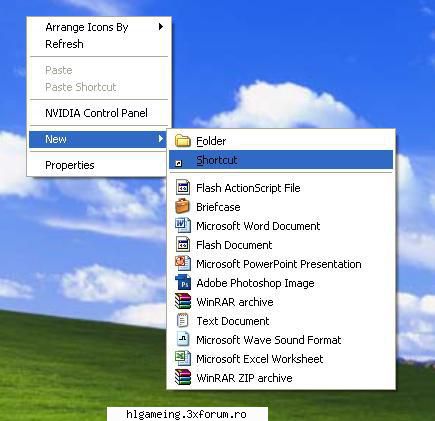435x421 pixels.
Task: Choose the Microsoft Word Document label
Action: point(258,226)
